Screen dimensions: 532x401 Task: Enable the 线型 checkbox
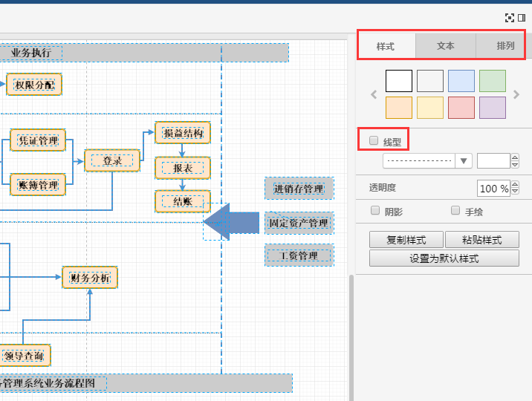374,140
